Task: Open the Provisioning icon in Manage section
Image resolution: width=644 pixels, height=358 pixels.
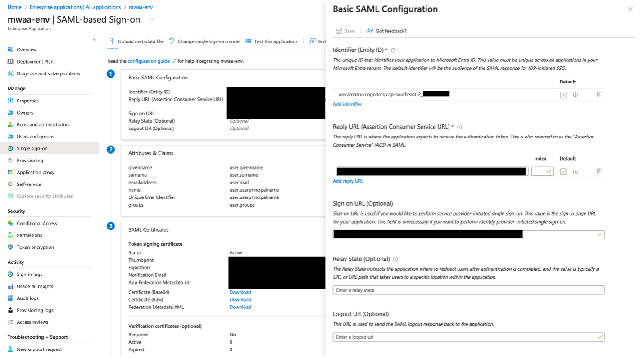Action: coord(10,161)
